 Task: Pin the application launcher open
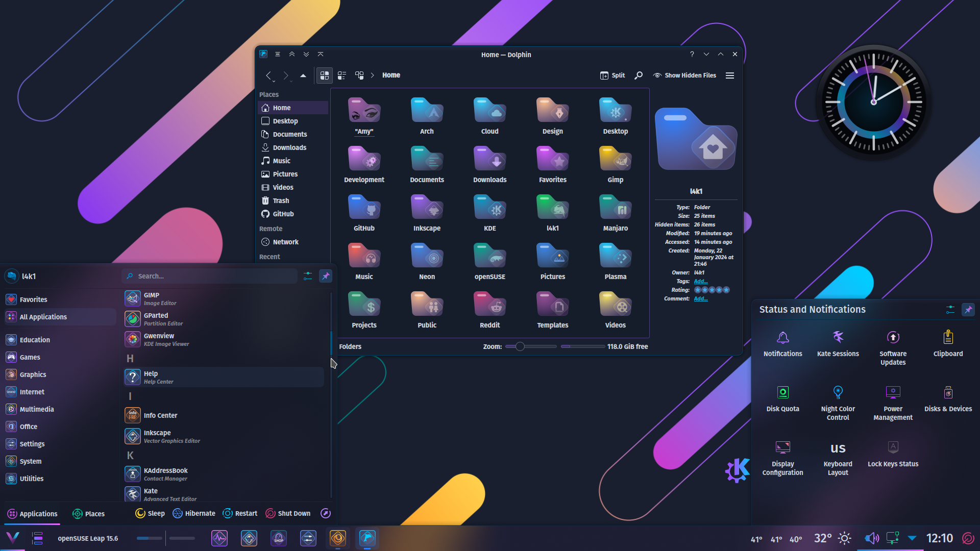[326, 276]
